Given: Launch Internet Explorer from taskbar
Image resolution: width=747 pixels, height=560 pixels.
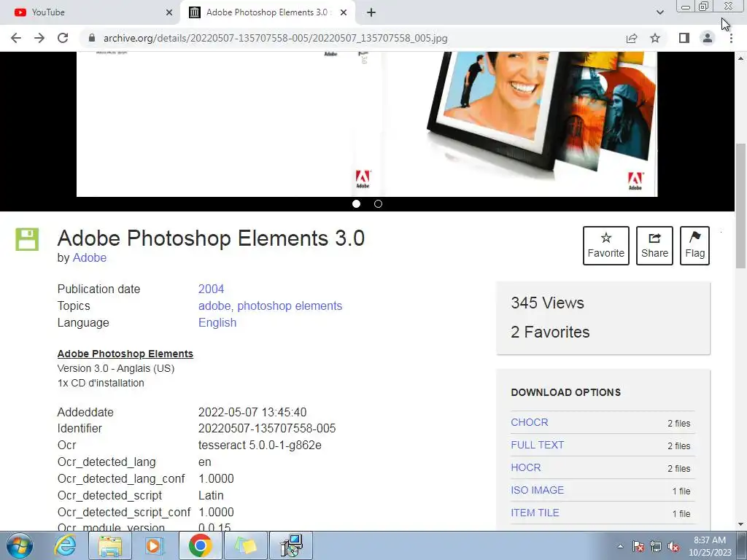Looking at the screenshot, I should click(x=65, y=545).
